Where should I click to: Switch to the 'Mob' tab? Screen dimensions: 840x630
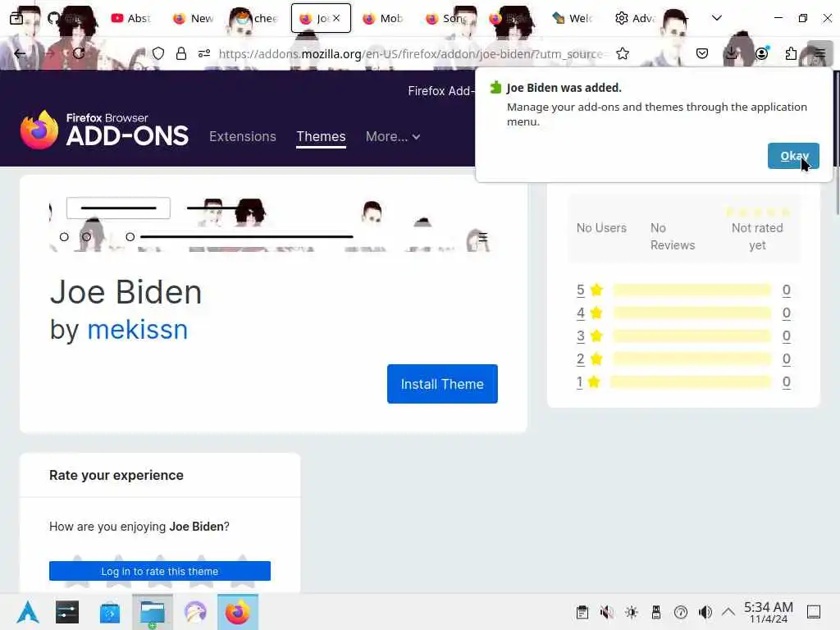tap(383, 18)
